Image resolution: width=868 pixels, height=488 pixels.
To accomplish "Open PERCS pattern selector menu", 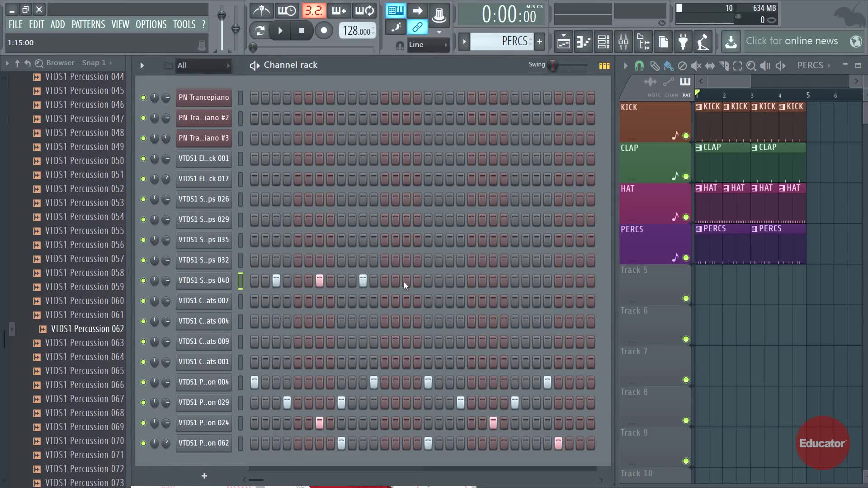I will 502,42.
